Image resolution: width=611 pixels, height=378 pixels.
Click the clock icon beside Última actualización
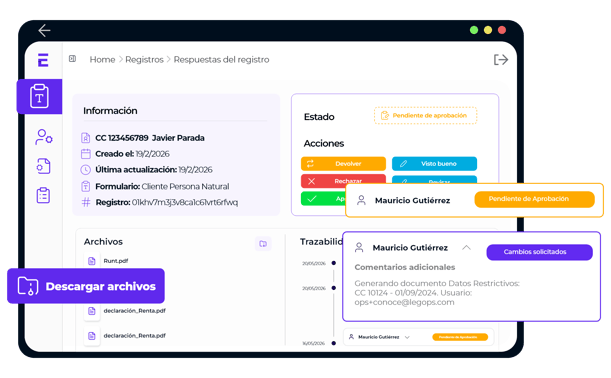pyautogui.click(x=85, y=170)
